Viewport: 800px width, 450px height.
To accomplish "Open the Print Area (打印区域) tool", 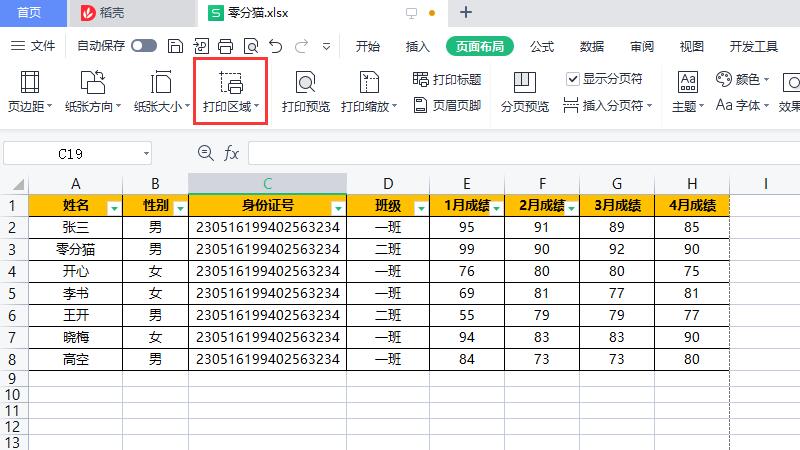I will click(231, 91).
